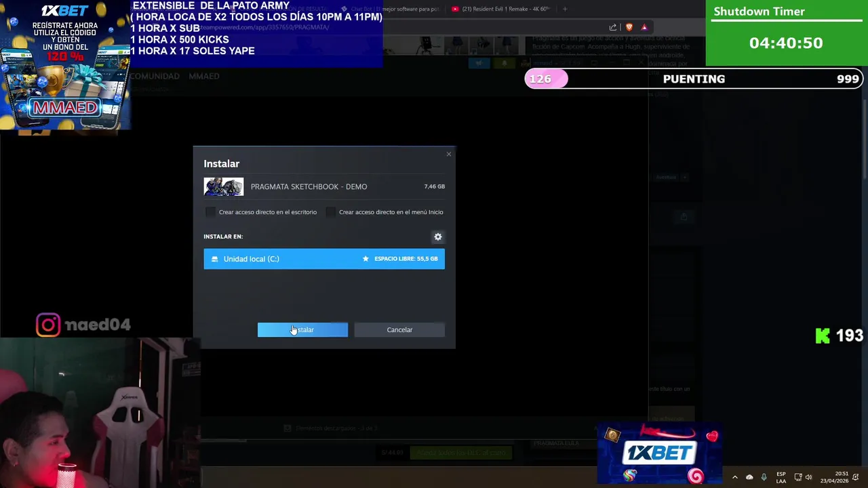This screenshot has width=868, height=488.
Task: Open the Brave Rewards triangle icon
Action: pyautogui.click(x=644, y=27)
